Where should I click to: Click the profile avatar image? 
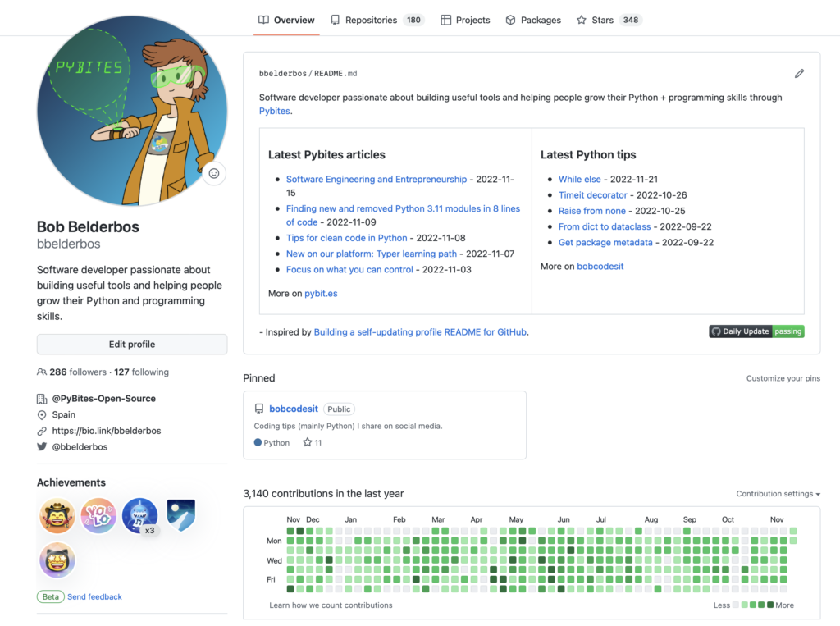(x=131, y=111)
